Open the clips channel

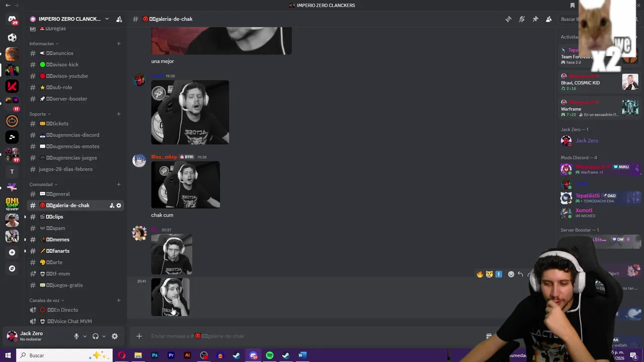click(x=75, y=217)
